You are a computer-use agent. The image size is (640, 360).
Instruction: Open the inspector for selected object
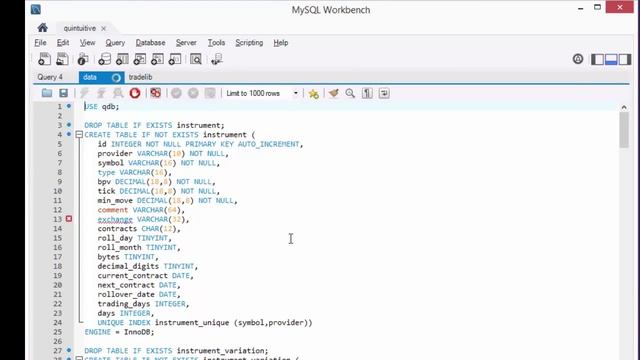point(83,59)
